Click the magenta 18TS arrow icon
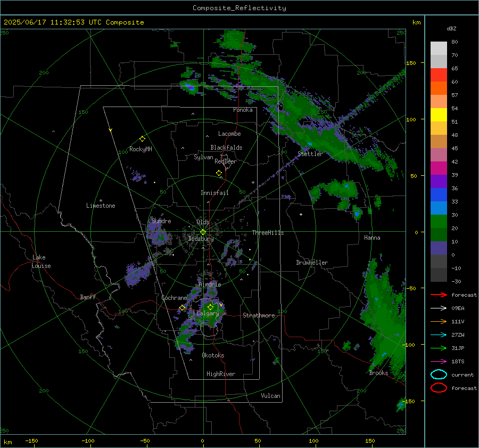 point(439,362)
